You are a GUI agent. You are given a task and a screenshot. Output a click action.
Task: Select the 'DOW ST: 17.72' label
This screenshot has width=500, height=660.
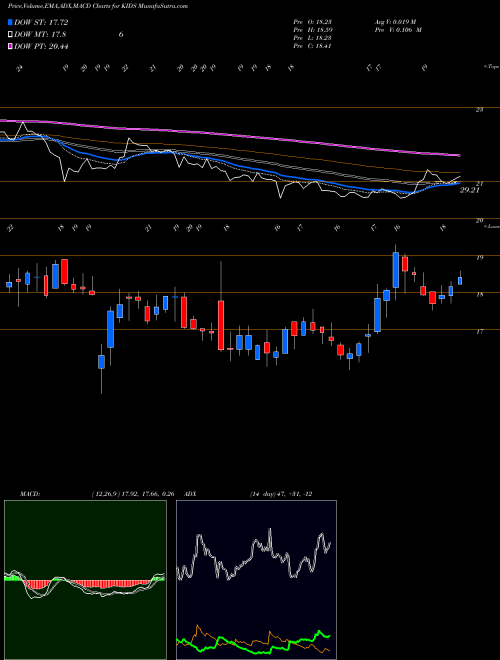click(x=41, y=22)
